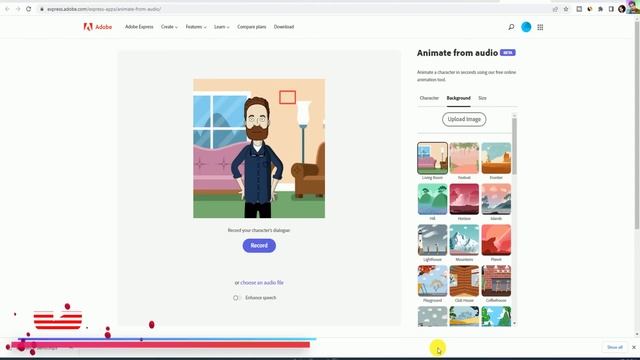Select the Islands background

(496, 199)
